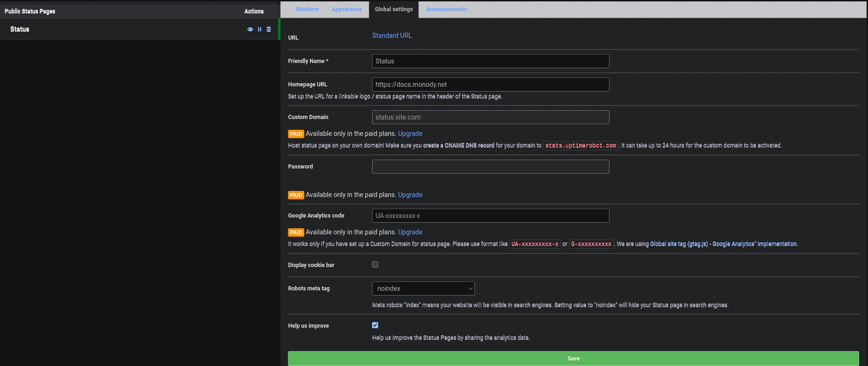The image size is (868, 366).
Task: Switch to the Monitors tab
Action: [x=307, y=9]
